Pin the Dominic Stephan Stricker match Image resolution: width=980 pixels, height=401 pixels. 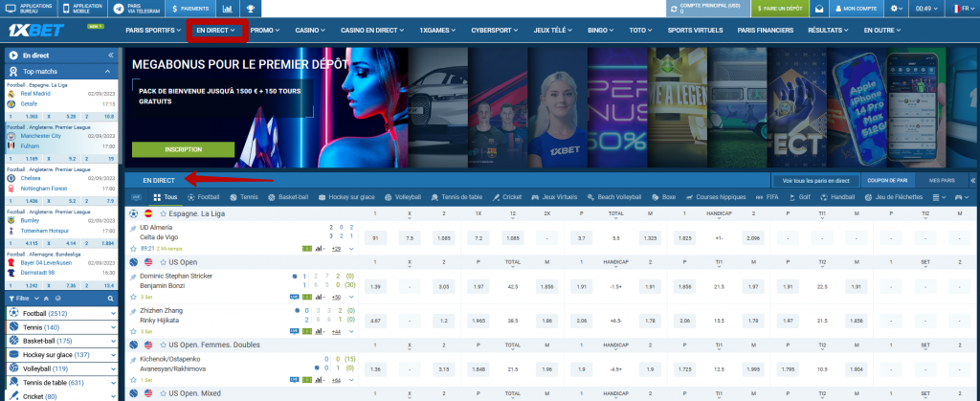132,277
